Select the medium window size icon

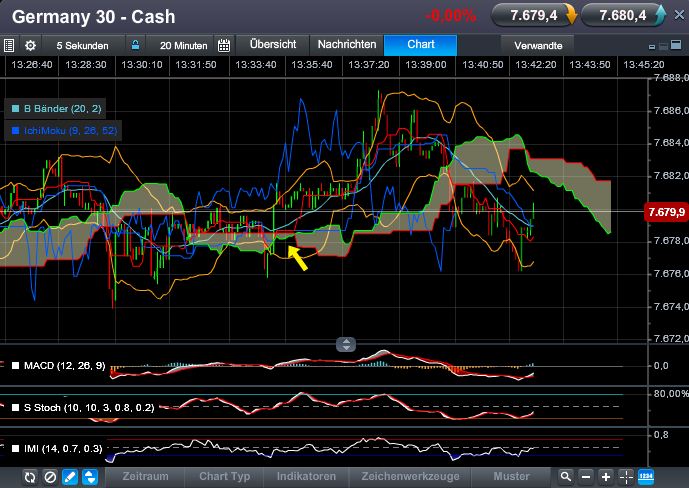point(663,46)
